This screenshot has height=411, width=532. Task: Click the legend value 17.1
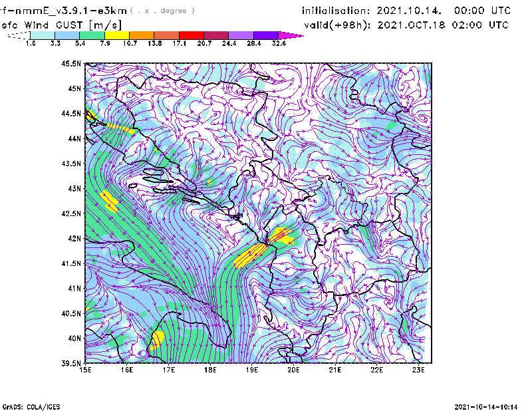[x=180, y=43]
